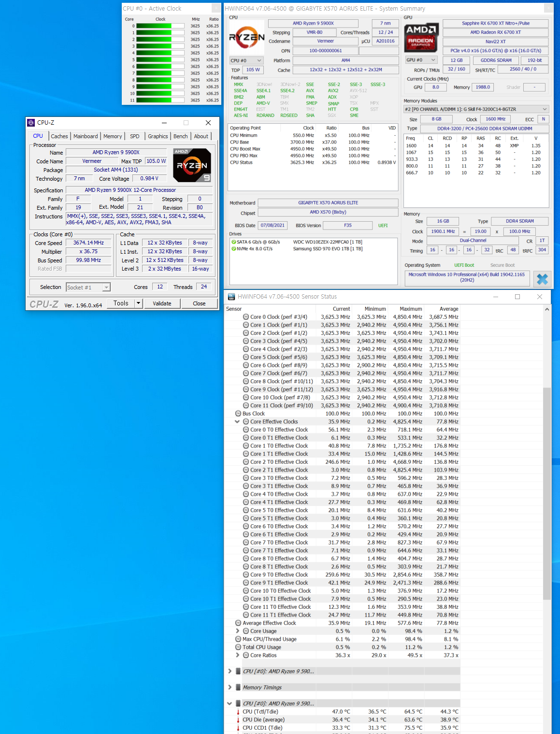Select the CPU PBO Max operating point row

313,156
